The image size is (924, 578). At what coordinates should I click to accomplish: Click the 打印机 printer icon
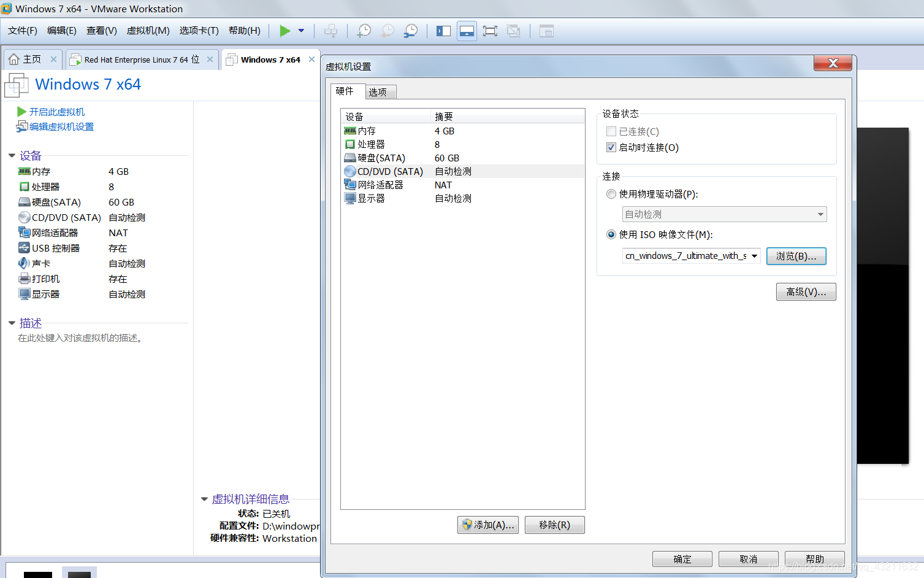(24, 279)
